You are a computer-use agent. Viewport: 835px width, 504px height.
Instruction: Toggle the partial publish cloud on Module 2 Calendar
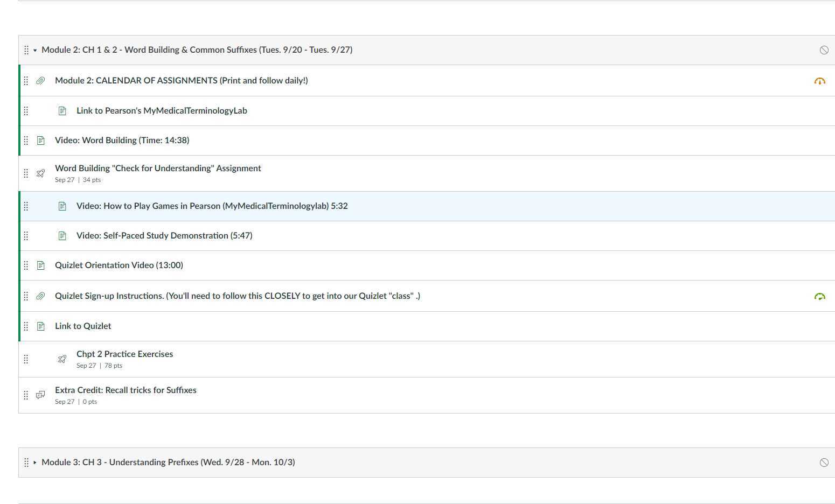click(x=819, y=81)
